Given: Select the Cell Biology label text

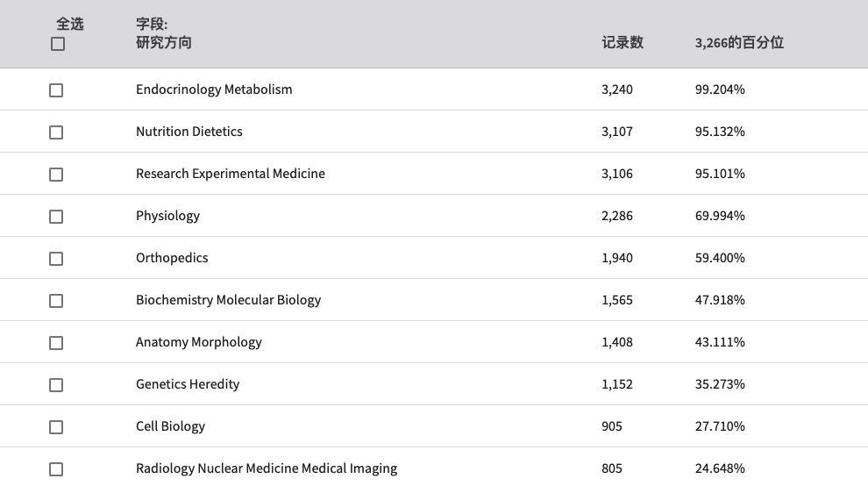Looking at the screenshot, I should pos(170,426).
